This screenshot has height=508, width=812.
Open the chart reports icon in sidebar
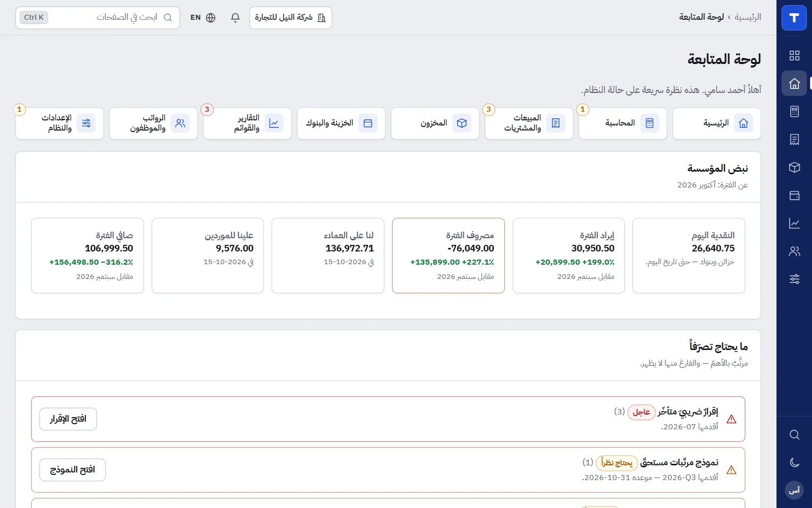794,223
